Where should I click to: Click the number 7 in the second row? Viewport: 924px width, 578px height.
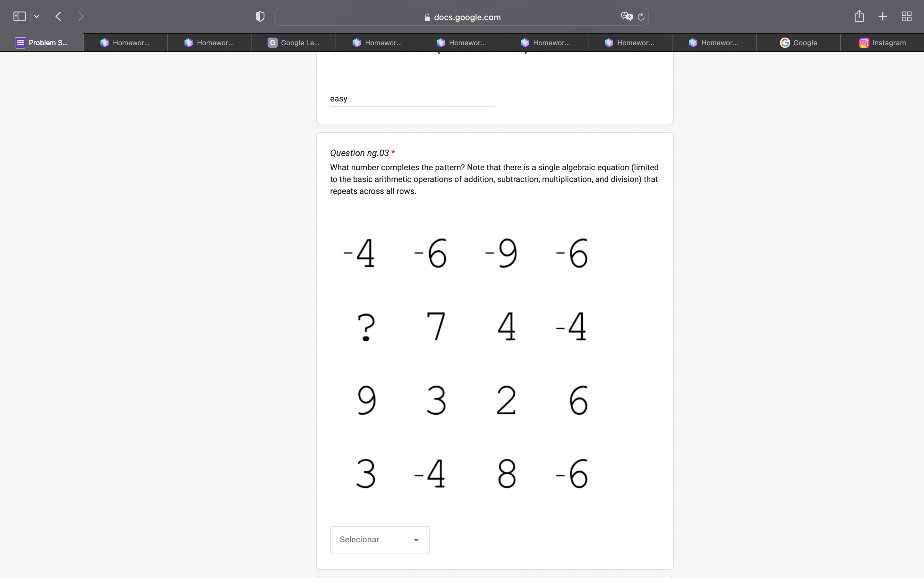click(x=436, y=326)
